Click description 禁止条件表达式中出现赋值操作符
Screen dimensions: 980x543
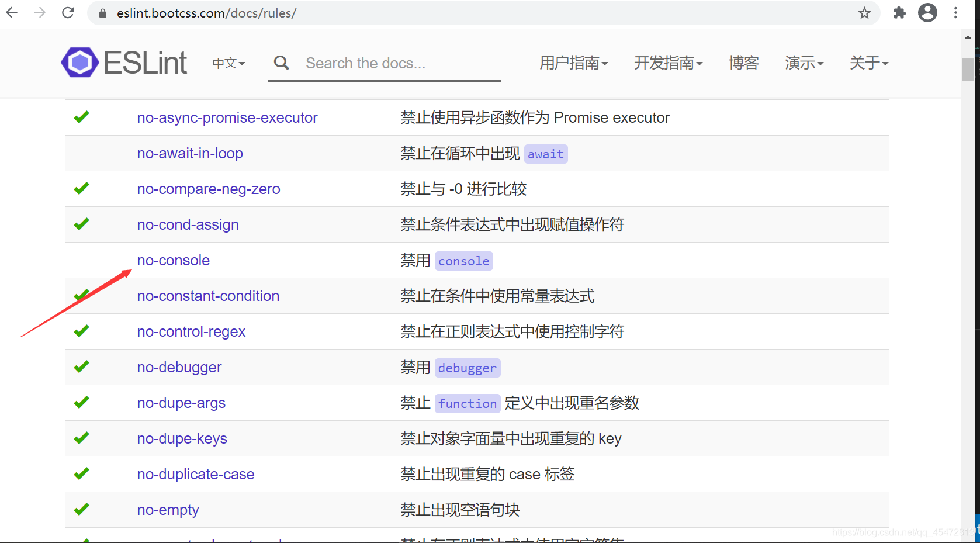(x=512, y=224)
